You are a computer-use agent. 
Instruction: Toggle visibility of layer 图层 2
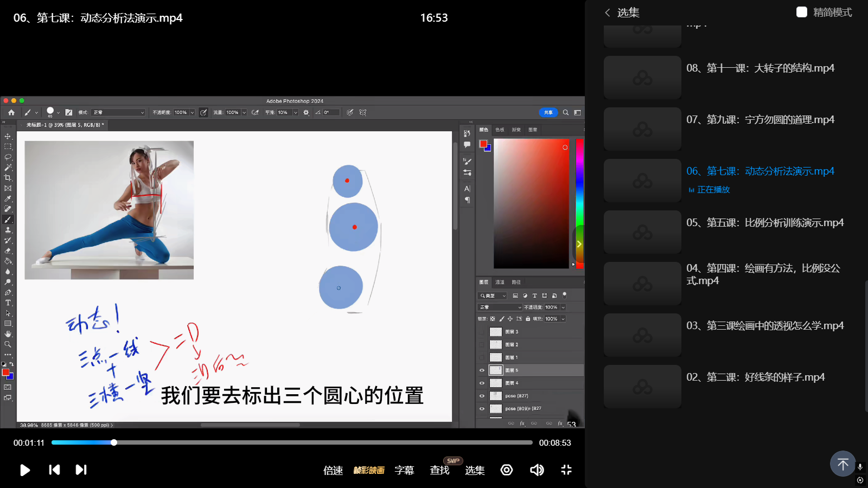[x=482, y=344]
